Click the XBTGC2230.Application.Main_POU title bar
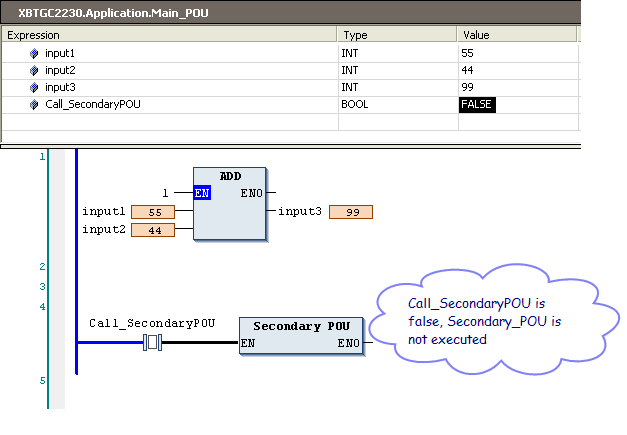This screenshot has width=627, height=435. 291,13
